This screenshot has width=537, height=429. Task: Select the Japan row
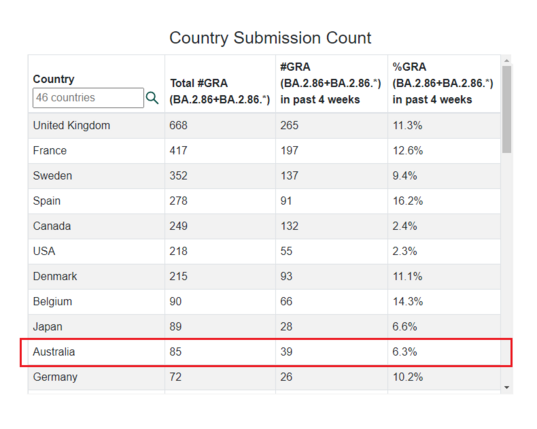pyautogui.click(x=264, y=327)
